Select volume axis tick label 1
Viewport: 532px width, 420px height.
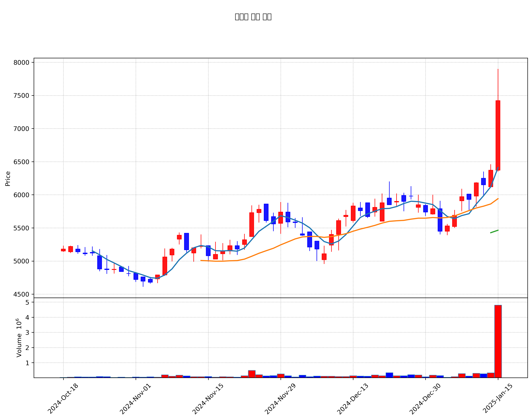click(27, 363)
